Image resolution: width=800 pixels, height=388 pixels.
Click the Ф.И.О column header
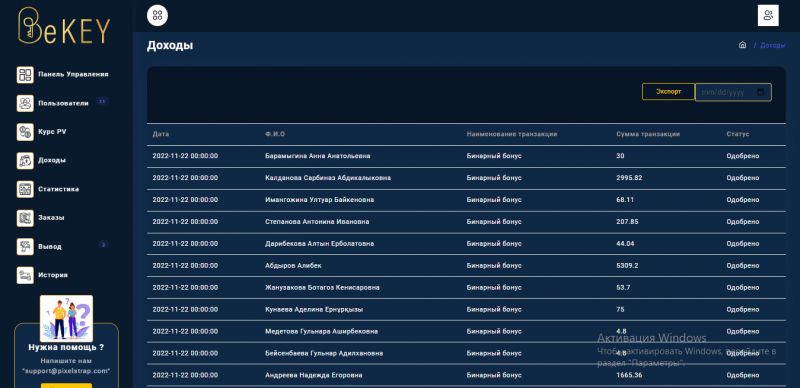[x=275, y=134]
